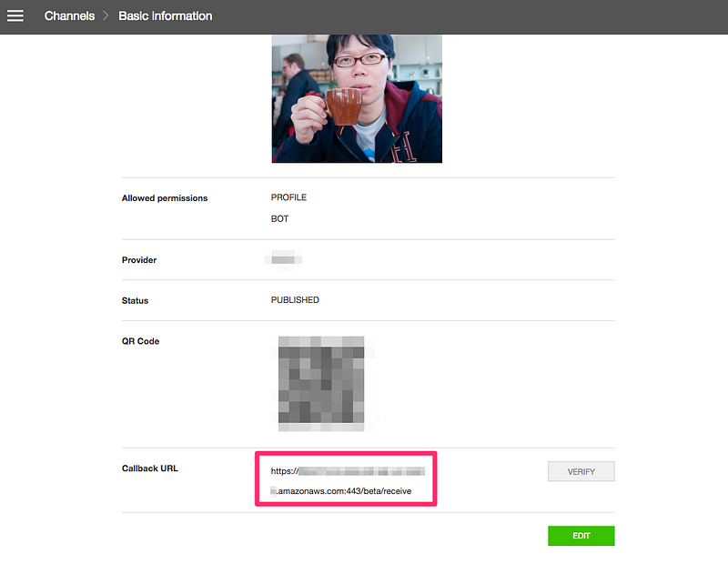Viewport: 728px width, 564px height.
Task: Select the BOT permission text
Action: tap(280, 219)
